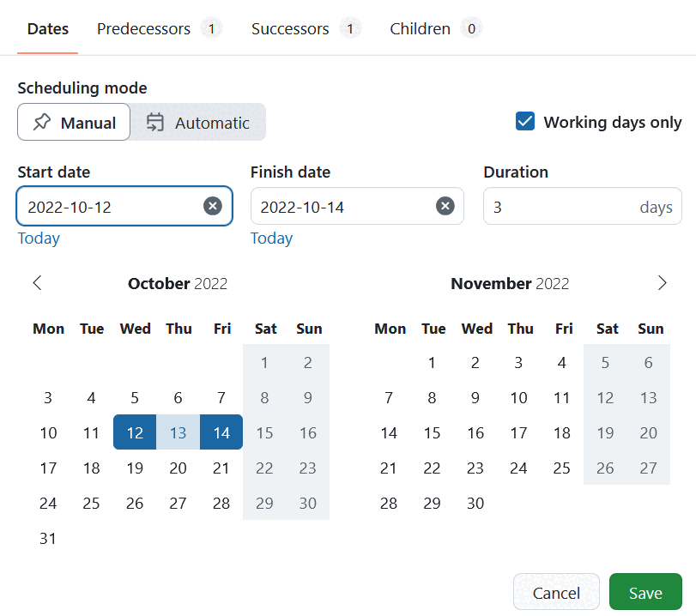Go to previous month in calendar
Viewport: 696px width, 616px height.
coord(37,283)
